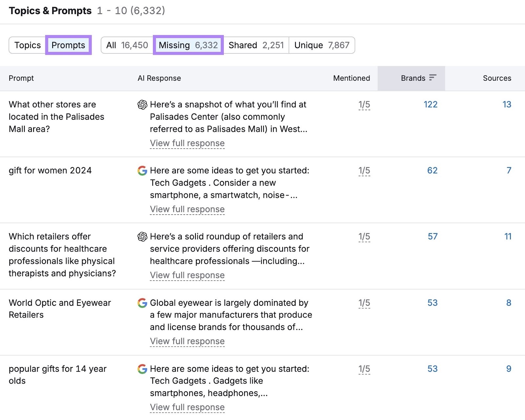Viewport: 525px width, 420px height.
Task: Expand the full response for gift for women 2024
Action: click(x=187, y=209)
